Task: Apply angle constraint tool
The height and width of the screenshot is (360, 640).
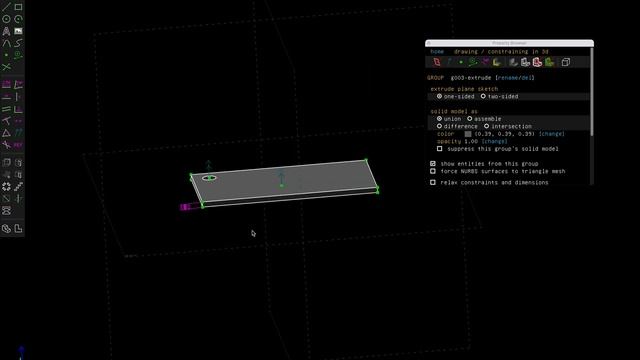Action: pyautogui.click(x=18, y=84)
